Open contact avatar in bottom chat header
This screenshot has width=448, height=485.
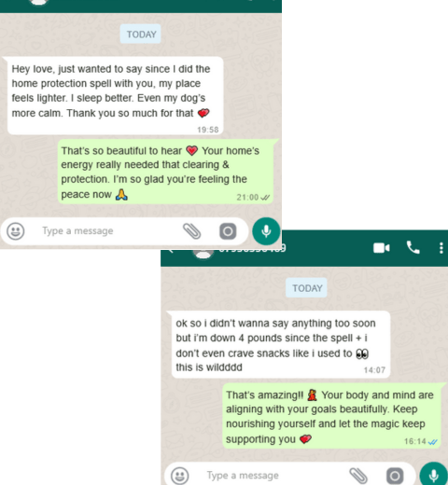coord(203,254)
